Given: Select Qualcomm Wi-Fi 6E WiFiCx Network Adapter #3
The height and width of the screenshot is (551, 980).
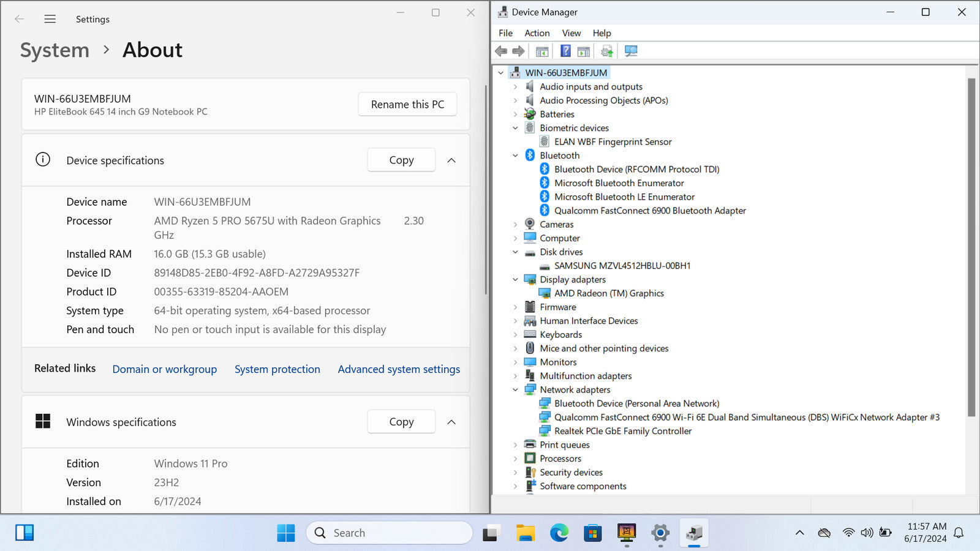Looking at the screenshot, I should 747,418.
